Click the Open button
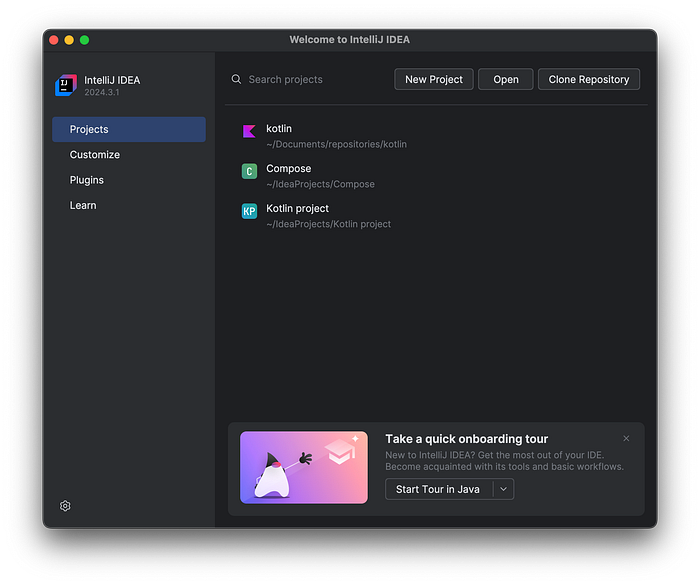 point(505,79)
